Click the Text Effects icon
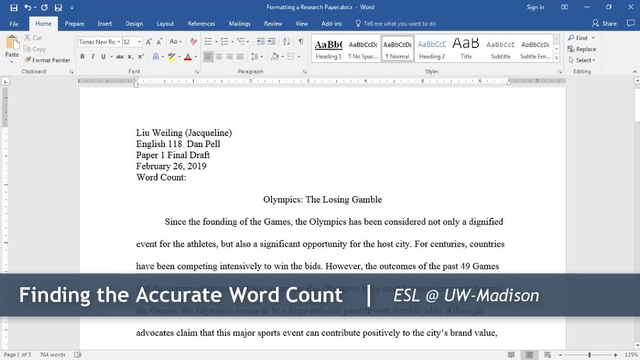The height and width of the screenshot is (360, 640). coord(156,57)
